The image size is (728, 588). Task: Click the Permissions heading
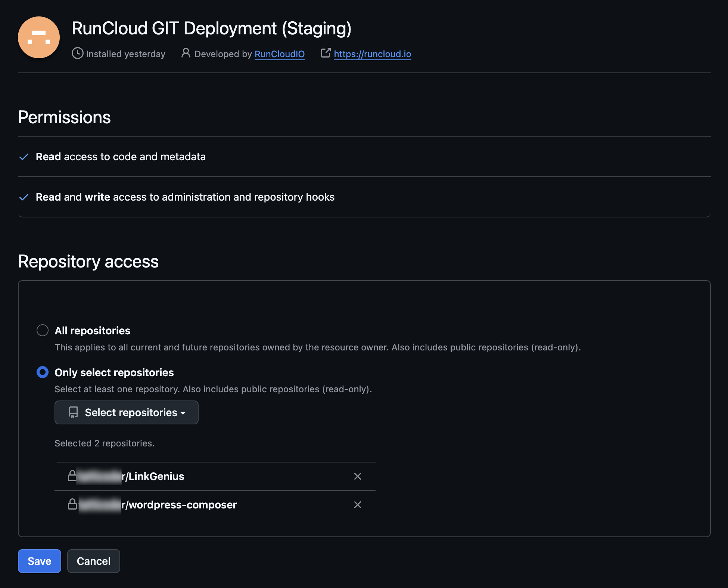(65, 117)
